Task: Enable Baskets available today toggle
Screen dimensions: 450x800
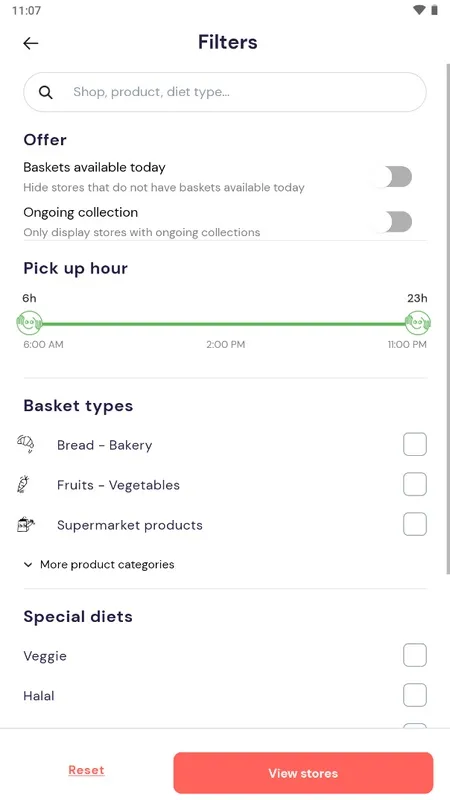Action: point(394,177)
